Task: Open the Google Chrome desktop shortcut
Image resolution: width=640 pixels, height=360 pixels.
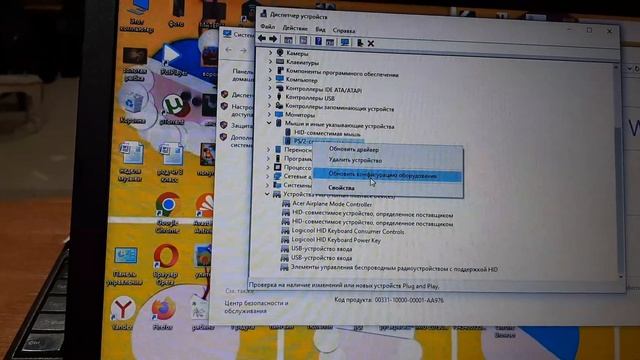Action: coord(167,212)
